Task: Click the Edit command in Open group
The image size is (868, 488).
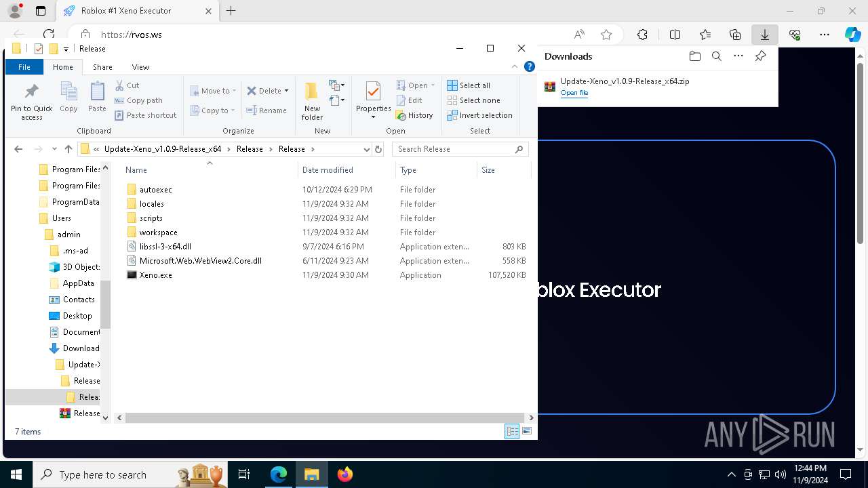Action: [x=410, y=100]
